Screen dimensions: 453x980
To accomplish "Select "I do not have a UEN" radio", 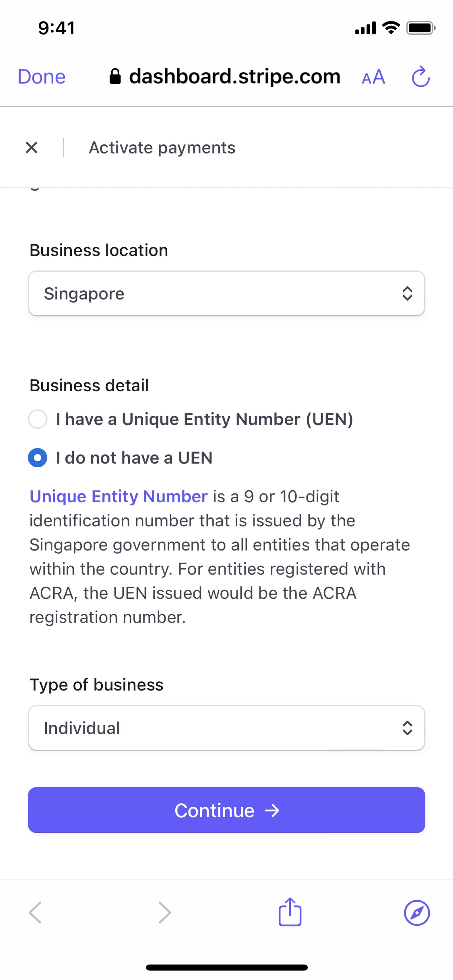I will coord(38,458).
